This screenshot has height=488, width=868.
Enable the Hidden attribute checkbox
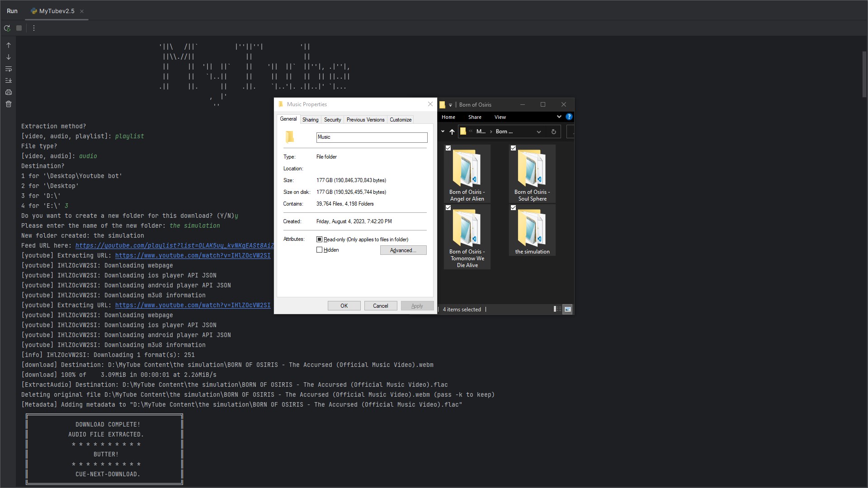[320, 250]
